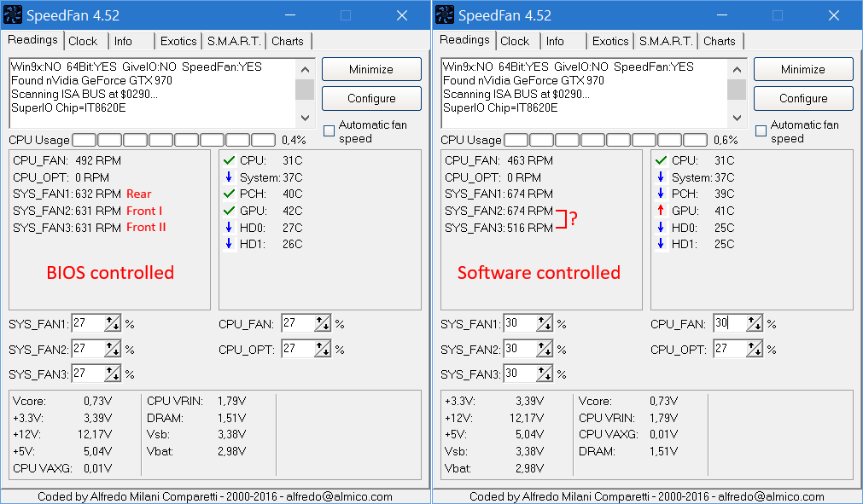Click Minimize button in left window
Screen dimensions: 863x504
click(371, 69)
